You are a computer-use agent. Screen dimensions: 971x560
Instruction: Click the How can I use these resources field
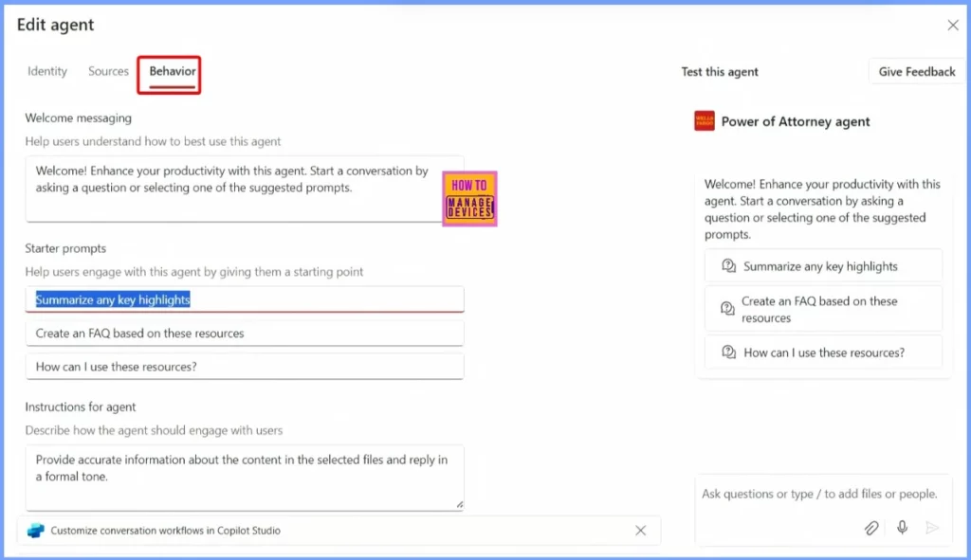245,367
